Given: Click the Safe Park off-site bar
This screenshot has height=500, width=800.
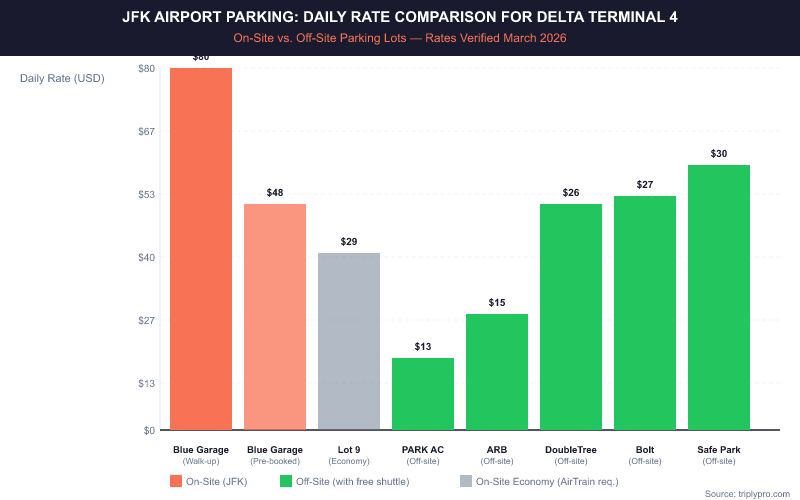Looking at the screenshot, I should click(719, 297).
